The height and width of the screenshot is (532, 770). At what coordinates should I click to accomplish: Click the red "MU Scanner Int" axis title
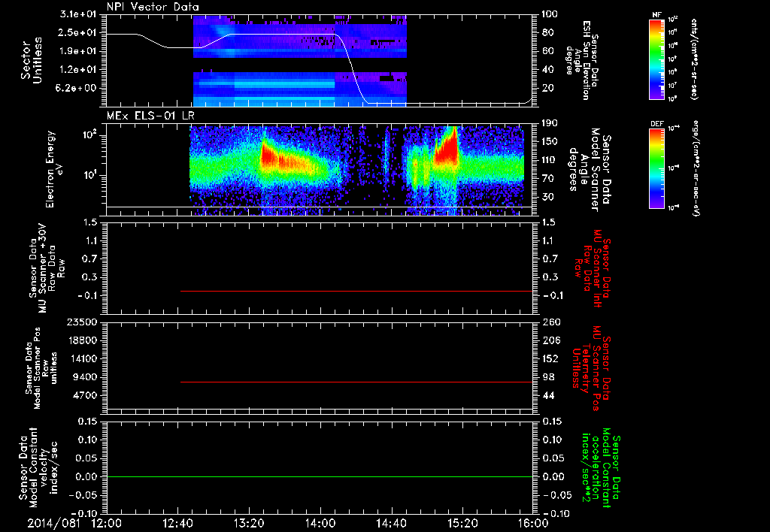[x=593, y=268]
